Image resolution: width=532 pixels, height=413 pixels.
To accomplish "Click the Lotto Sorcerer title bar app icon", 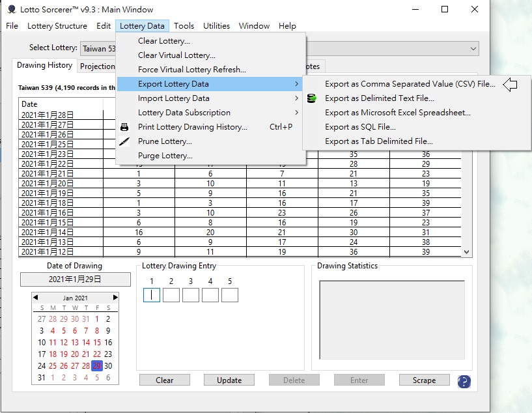I will click(x=11, y=9).
